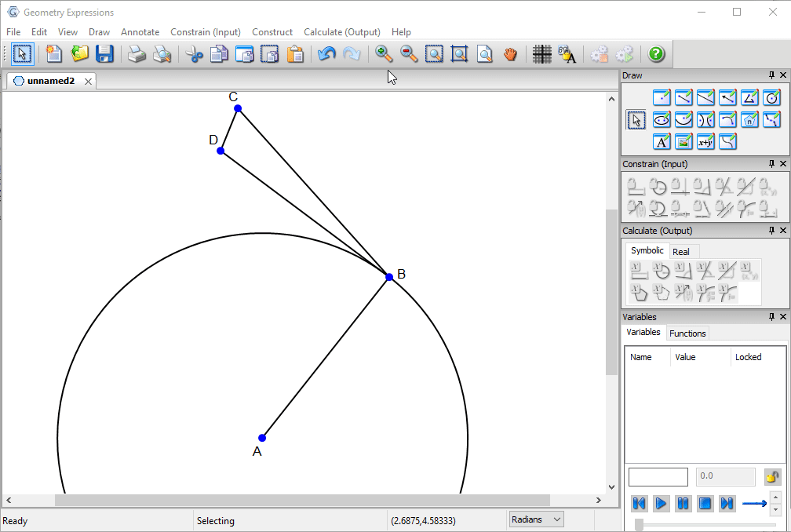This screenshot has width=791, height=532.
Task: Click the Zoom In magnifier icon
Action: [x=384, y=54]
